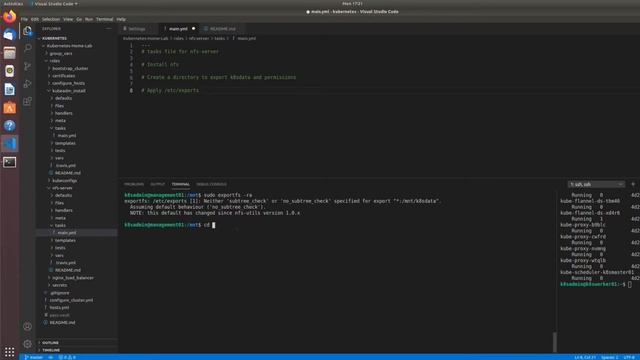Click the Activities button in top bar

pos(13,4)
